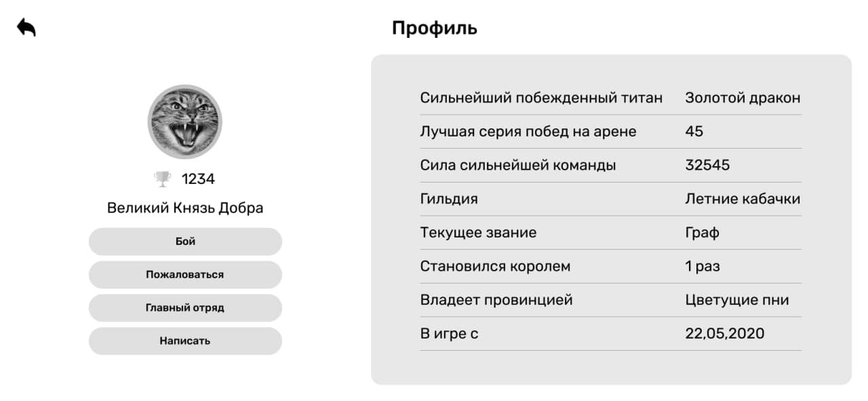Click the Бой button
This screenshot has height=401, width=868.
185,242
